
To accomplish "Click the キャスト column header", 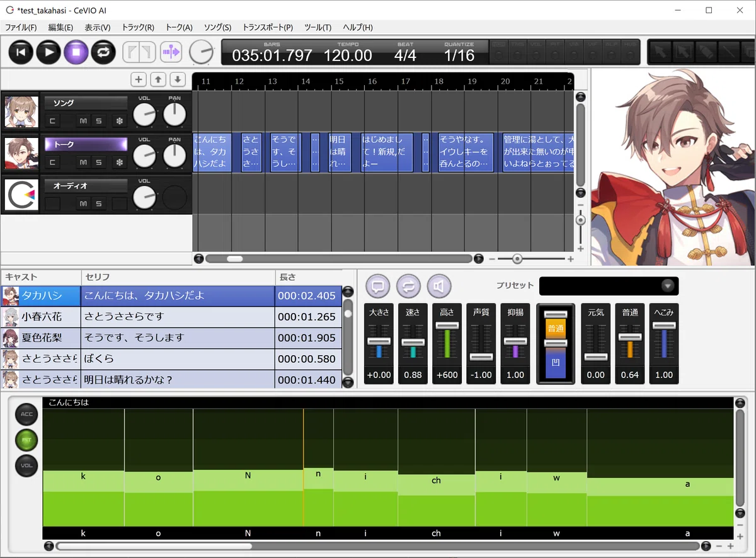I will (x=40, y=277).
